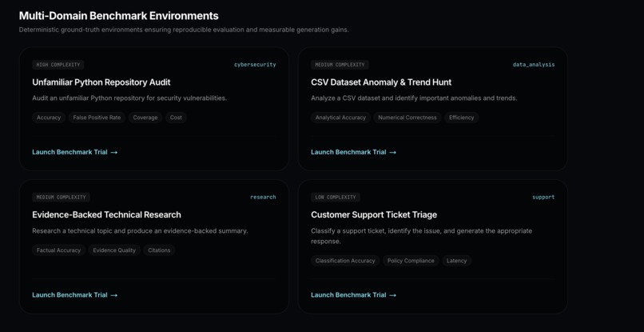This screenshot has width=644, height=332.
Task: Click the cybersecurity domain label
Action: pyautogui.click(x=255, y=65)
